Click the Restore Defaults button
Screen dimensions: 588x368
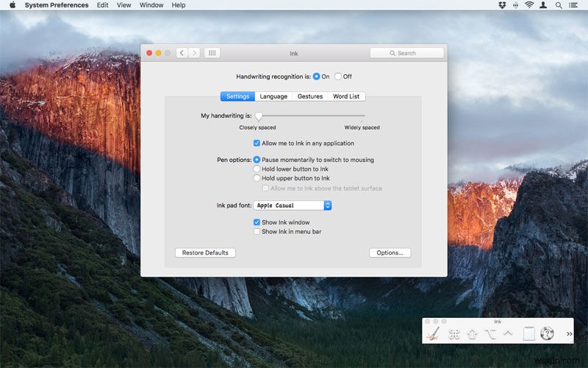pos(205,252)
